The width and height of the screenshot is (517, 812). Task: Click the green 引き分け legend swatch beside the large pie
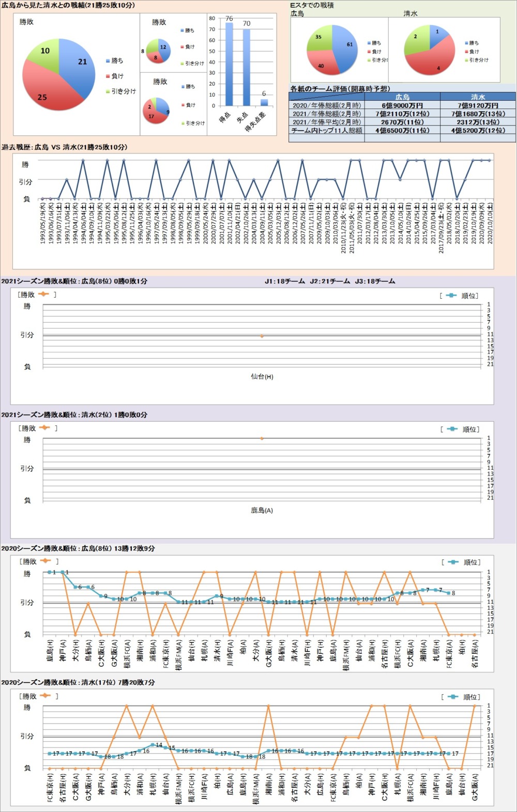[x=108, y=91]
